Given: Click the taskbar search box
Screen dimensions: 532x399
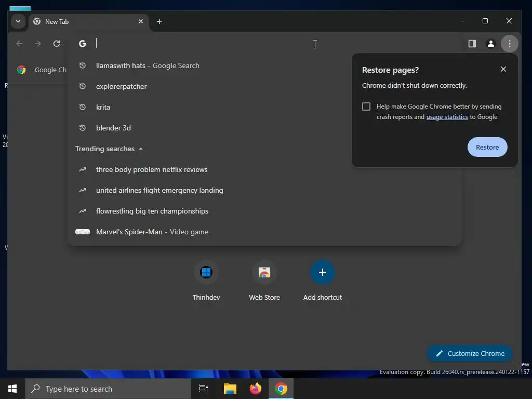Looking at the screenshot, I should (108, 389).
